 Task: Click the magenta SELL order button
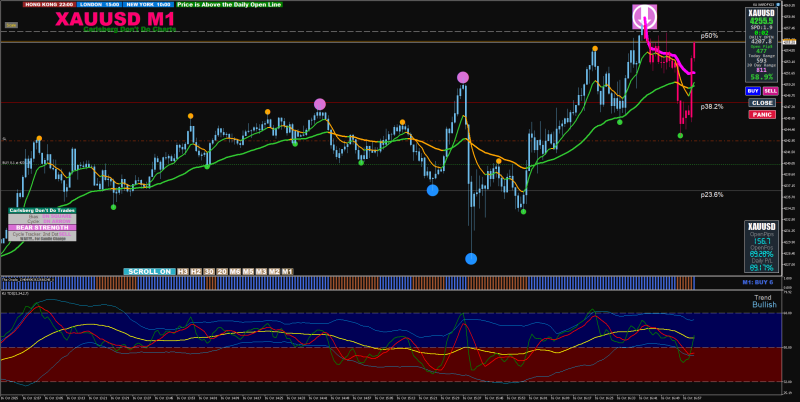tap(770, 91)
